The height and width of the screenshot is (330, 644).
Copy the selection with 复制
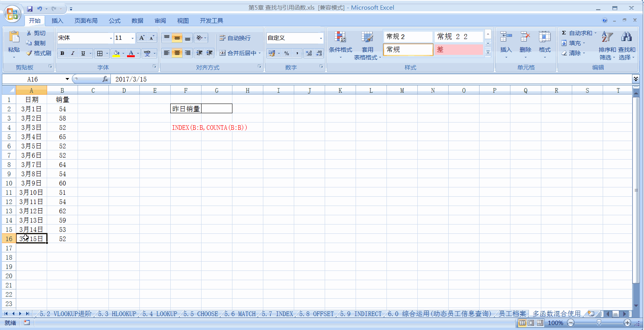[x=36, y=43]
